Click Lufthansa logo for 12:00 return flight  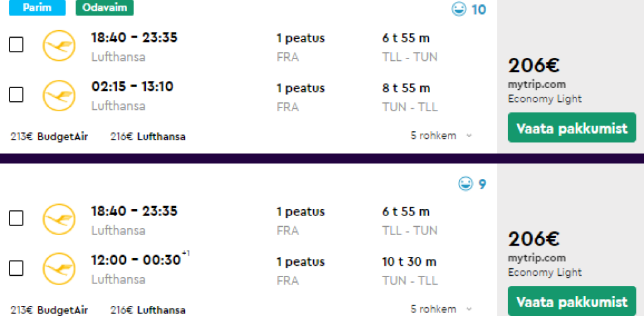(x=58, y=269)
